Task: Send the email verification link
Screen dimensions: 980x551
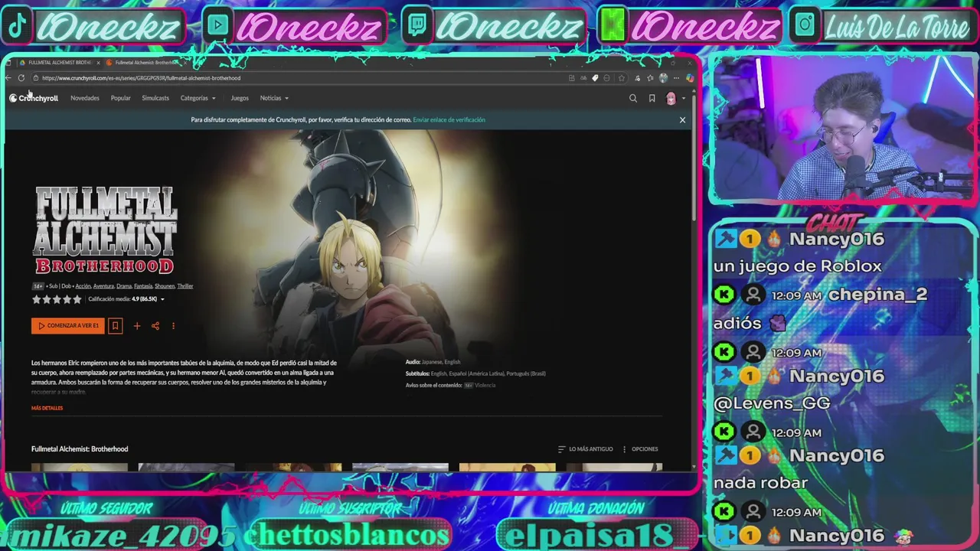Action: click(449, 120)
